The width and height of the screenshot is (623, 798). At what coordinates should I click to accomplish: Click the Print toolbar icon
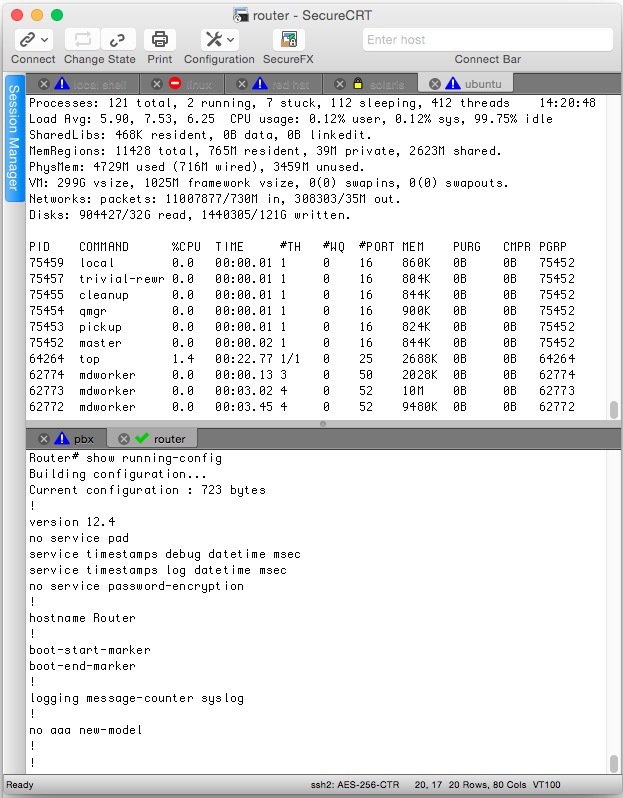click(x=159, y=39)
